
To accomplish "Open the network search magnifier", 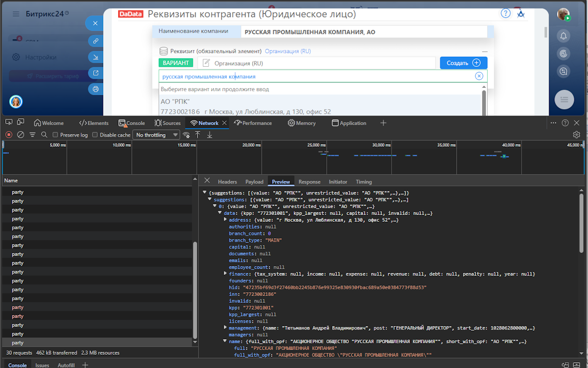I will pyautogui.click(x=44, y=135).
